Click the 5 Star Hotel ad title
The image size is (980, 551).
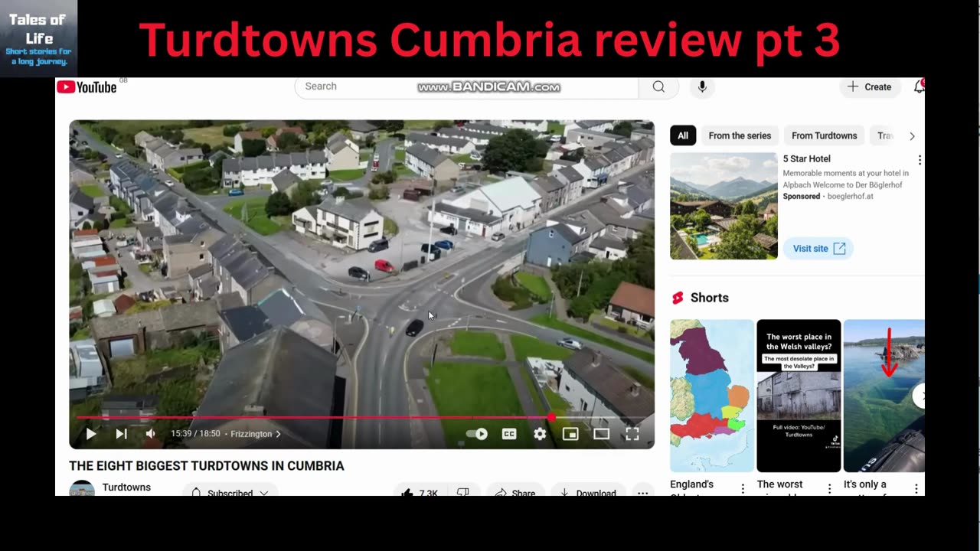[x=806, y=159]
